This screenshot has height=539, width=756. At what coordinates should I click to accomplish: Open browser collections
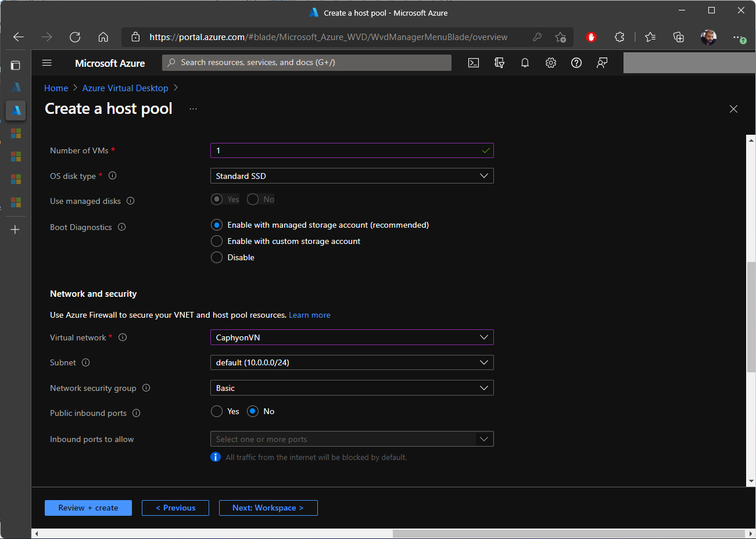(679, 37)
